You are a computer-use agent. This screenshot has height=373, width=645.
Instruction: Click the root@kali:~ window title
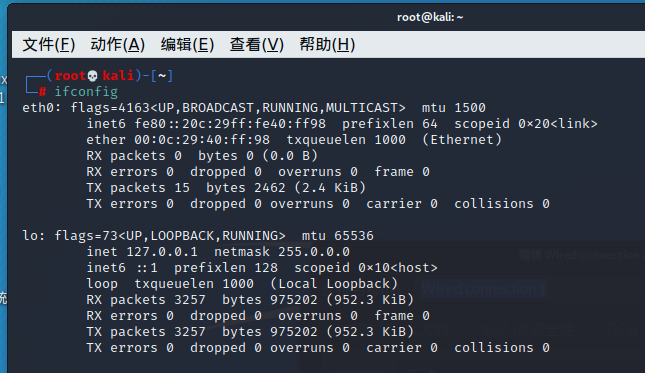(430, 17)
